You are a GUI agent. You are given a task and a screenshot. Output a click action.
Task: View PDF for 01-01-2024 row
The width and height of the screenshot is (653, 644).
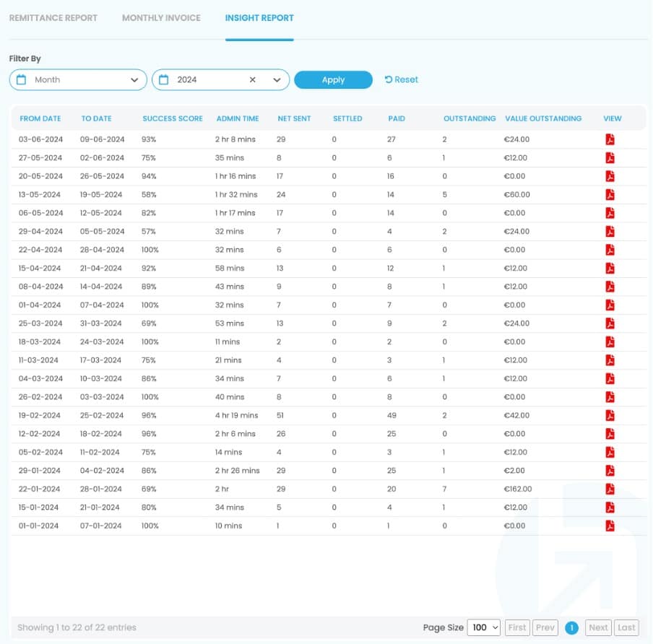(610, 526)
